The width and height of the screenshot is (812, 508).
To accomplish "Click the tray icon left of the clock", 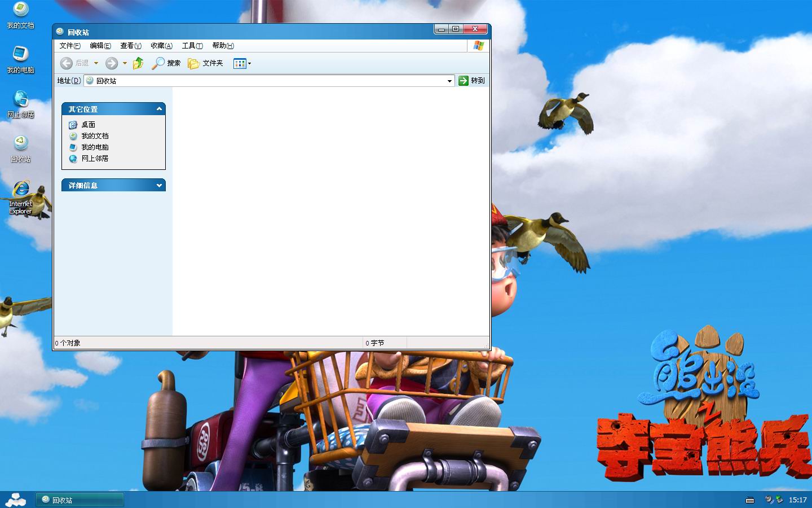I will pos(779,500).
